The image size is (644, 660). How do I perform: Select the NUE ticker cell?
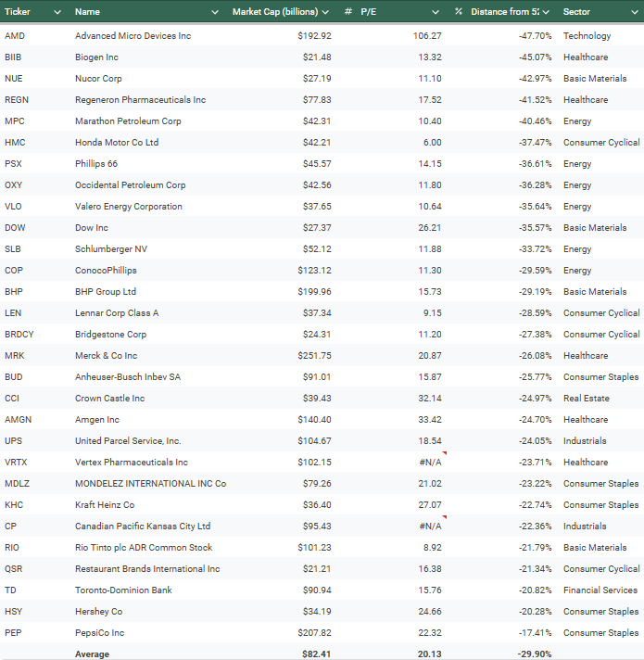click(x=14, y=78)
